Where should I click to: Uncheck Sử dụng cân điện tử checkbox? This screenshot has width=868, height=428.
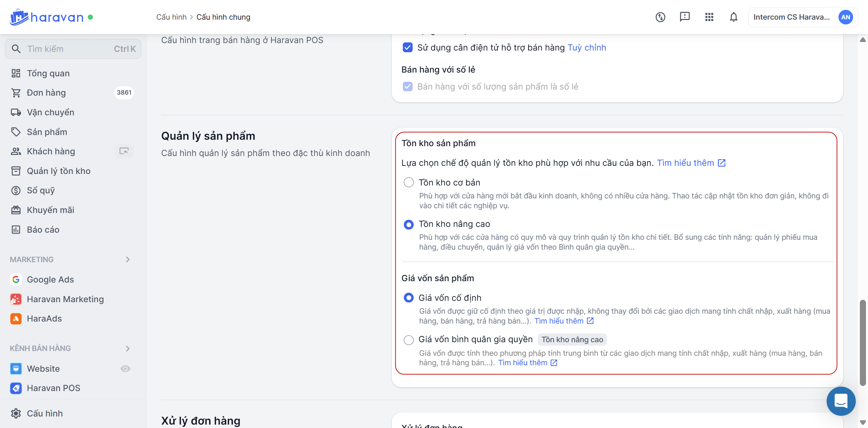point(408,47)
